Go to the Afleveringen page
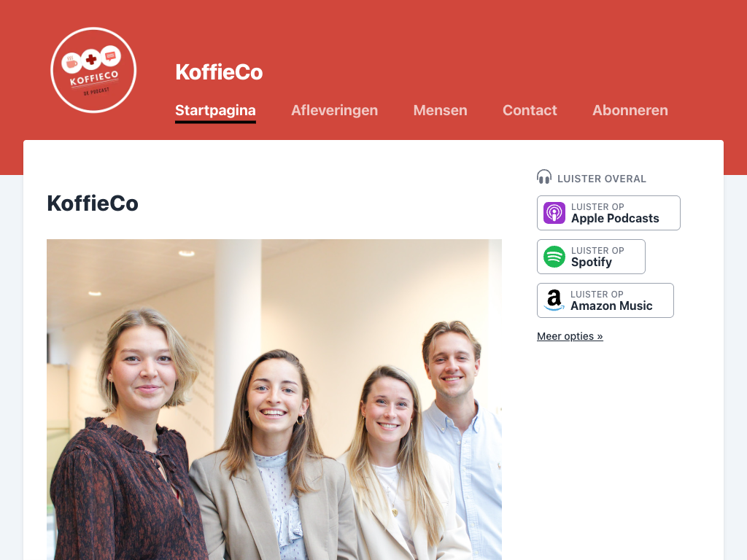 [x=334, y=111]
